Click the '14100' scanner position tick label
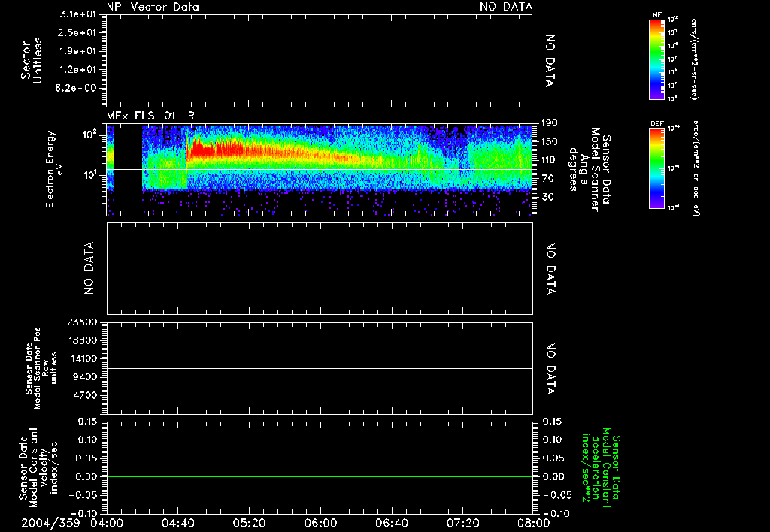770x532 pixels. tap(83, 358)
